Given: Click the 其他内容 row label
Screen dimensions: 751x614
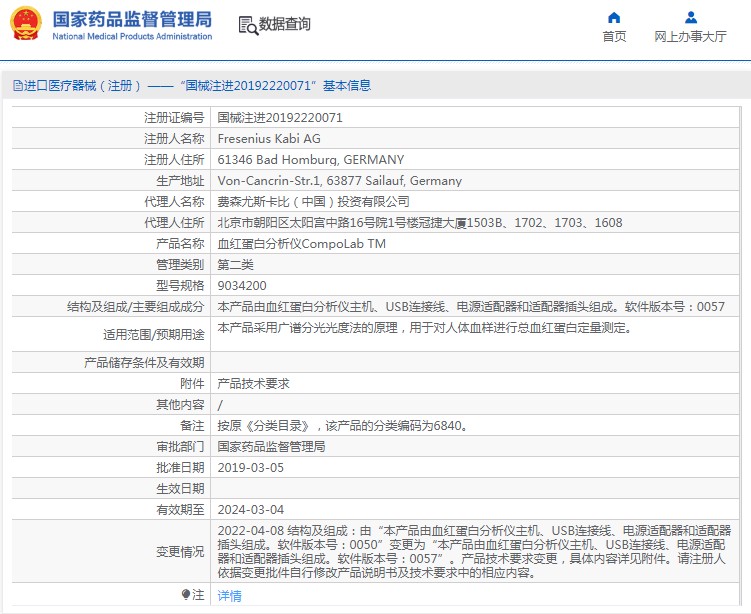Looking at the screenshot, I should (x=180, y=405).
